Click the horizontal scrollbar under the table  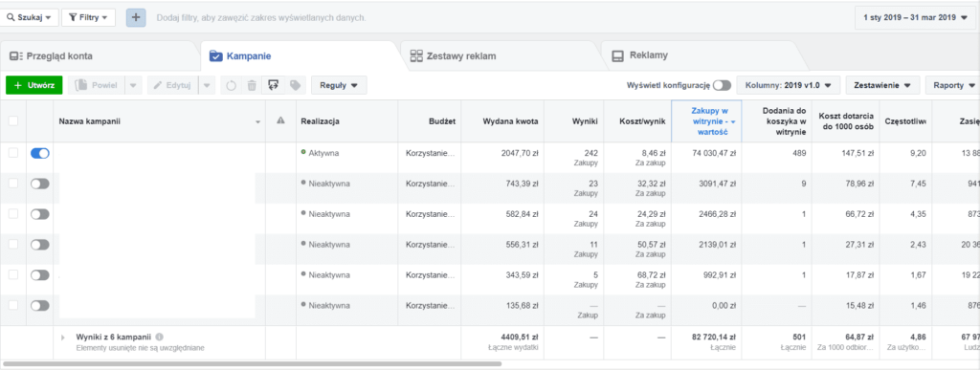tap(252, 363)
